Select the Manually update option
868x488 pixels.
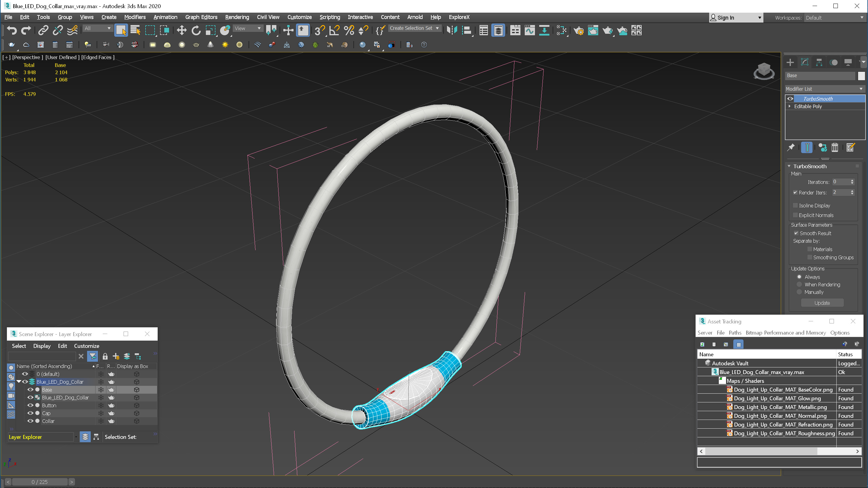click(x=799, y=292)
